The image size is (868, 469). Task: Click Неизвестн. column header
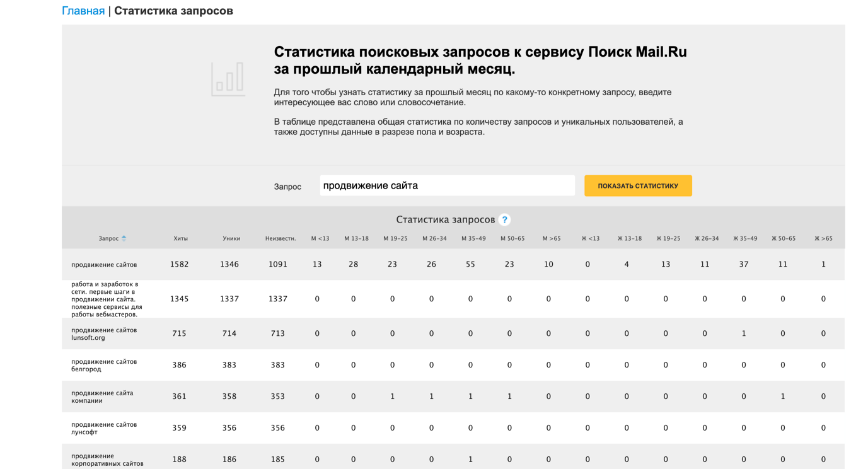tap(281, 238)
